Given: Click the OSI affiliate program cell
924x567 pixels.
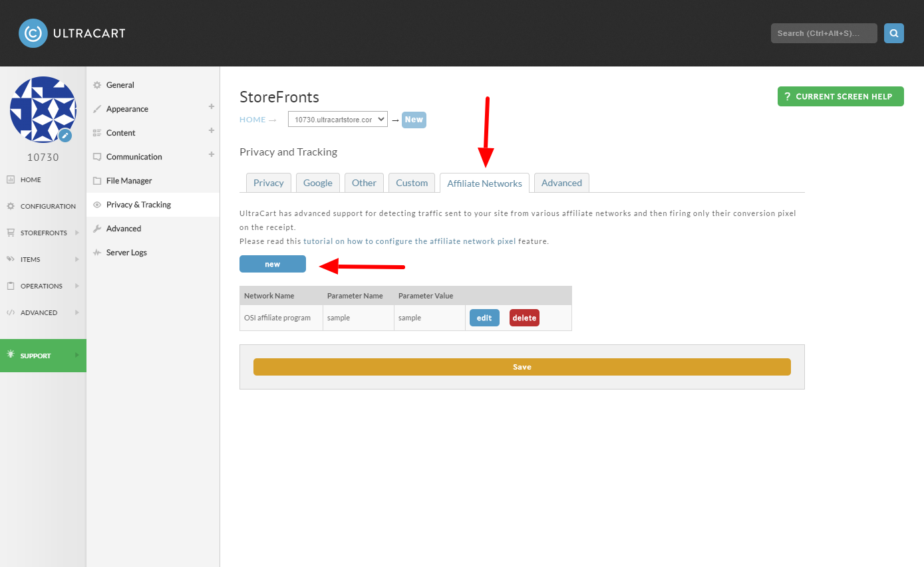Looking at the screenshot, I should 281,318.
